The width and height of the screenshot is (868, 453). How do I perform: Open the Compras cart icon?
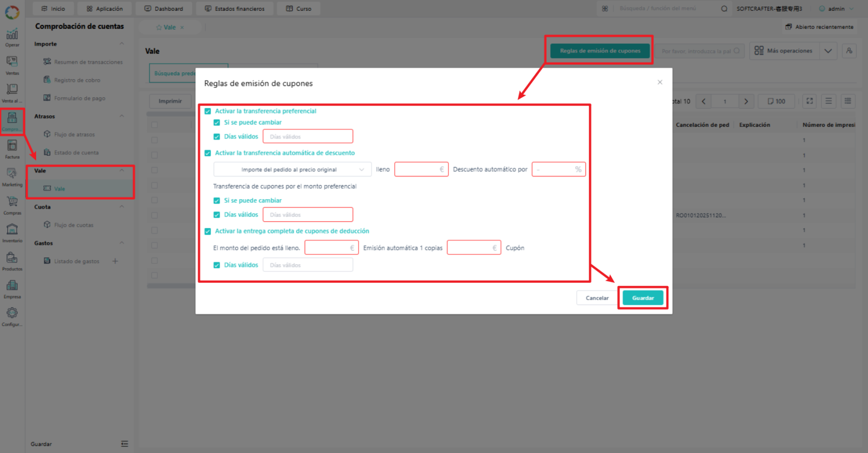tap(12, 205)
